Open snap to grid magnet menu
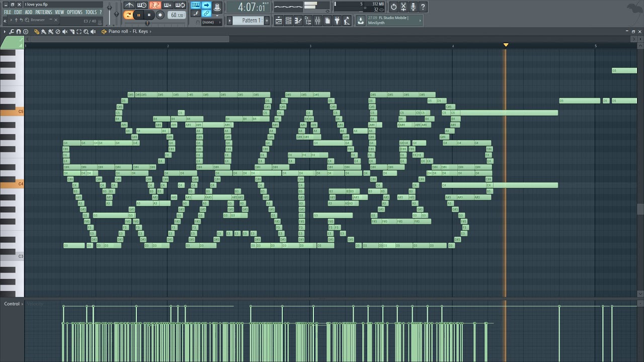The height and width of the screenshot is (362, 644). (x=19, y=32)
